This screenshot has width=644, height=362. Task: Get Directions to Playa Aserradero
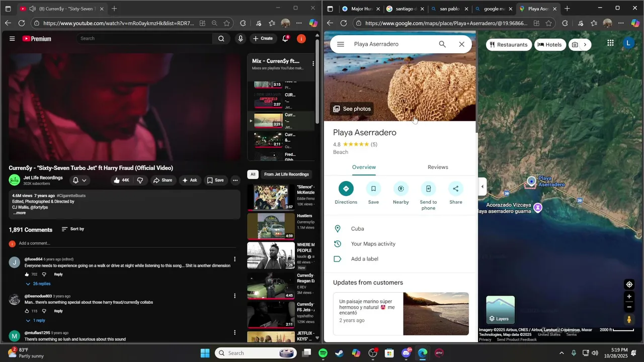[x=346, y=193]
